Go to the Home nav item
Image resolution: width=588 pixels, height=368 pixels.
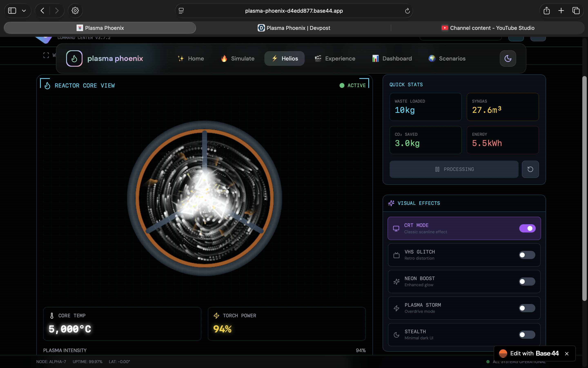191,58
